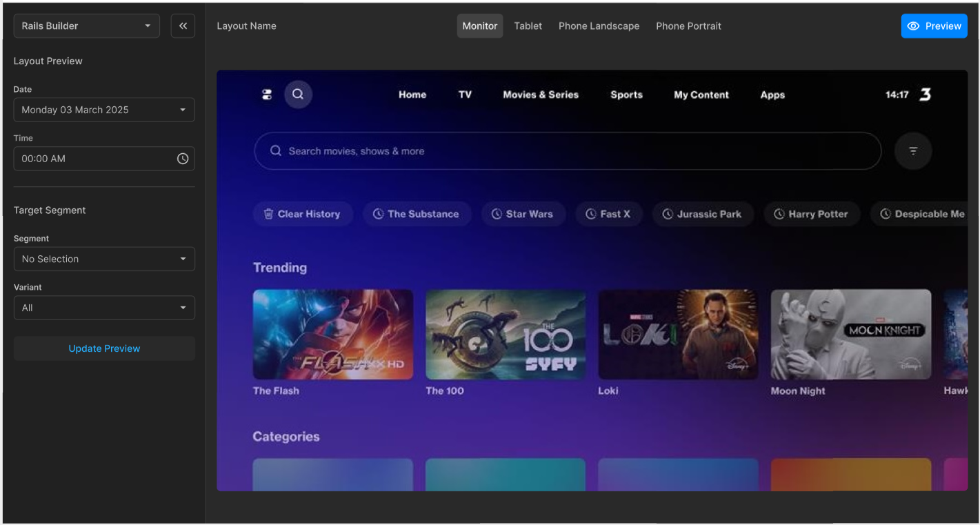Click the Layout Preview heading

coord(48,61)
